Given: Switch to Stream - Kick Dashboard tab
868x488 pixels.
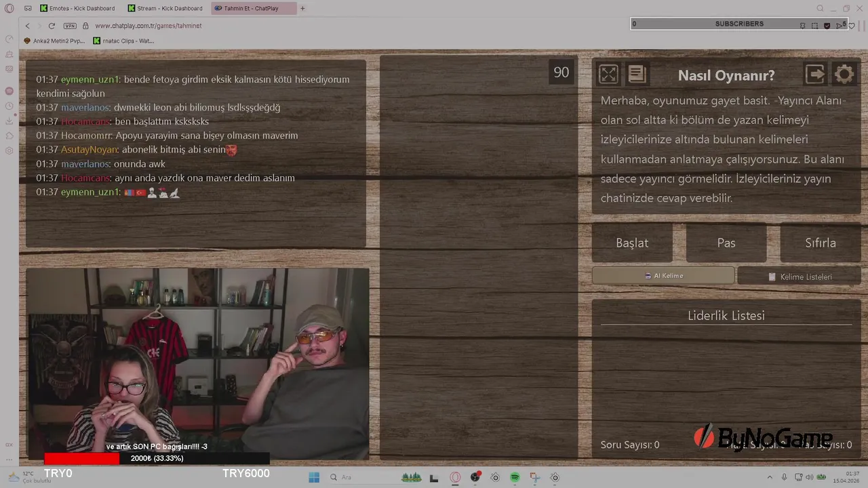Looking at the screenshot, I should (165, 8).
